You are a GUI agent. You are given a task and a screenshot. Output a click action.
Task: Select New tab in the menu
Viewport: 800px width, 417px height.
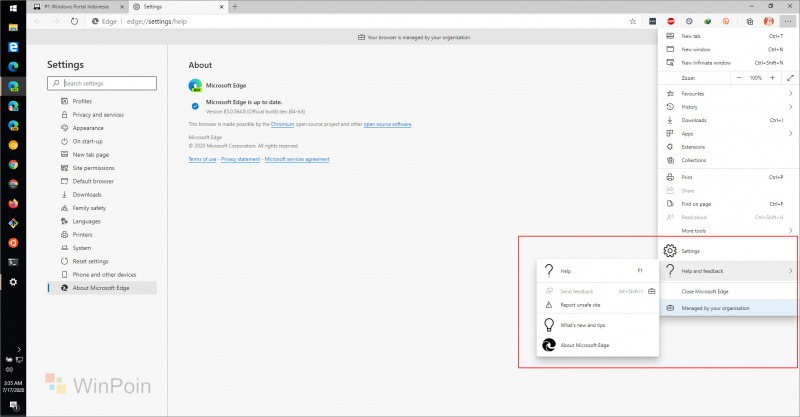pyautogui.click(x=729, y=36)
